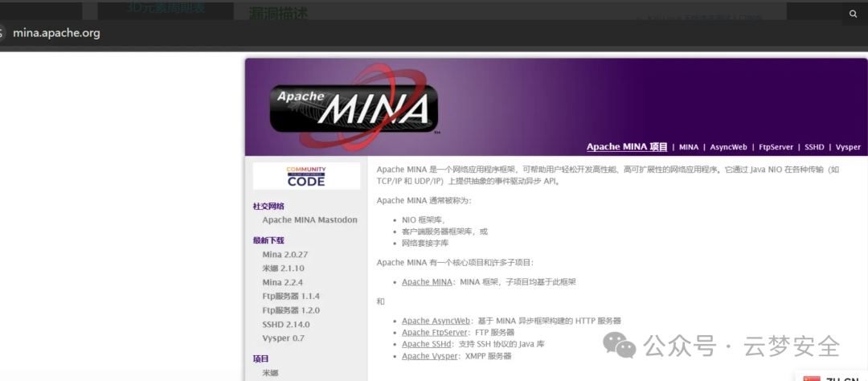Follow the Apache MINA framework body link
The width and height of the screenshot is (868, 381).
tap(427, 282)
